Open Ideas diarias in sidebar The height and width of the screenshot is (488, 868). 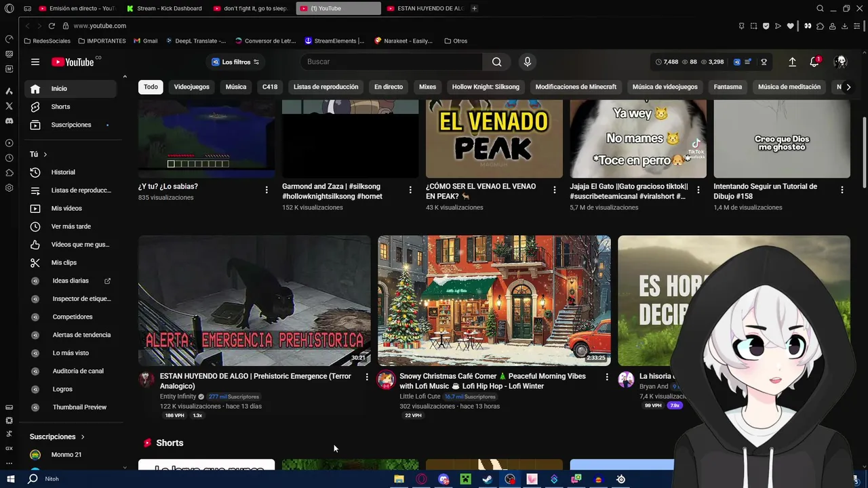pyautogui.click(x=71, y=281)
